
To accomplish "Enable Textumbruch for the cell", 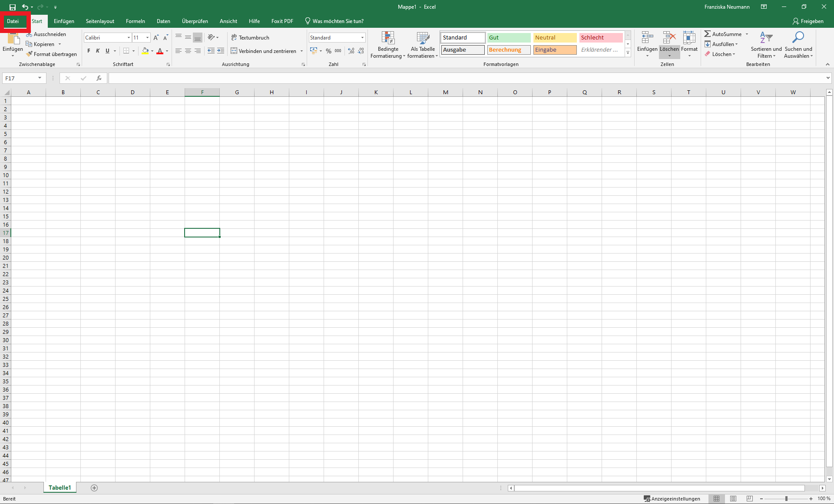I will 251,37.
